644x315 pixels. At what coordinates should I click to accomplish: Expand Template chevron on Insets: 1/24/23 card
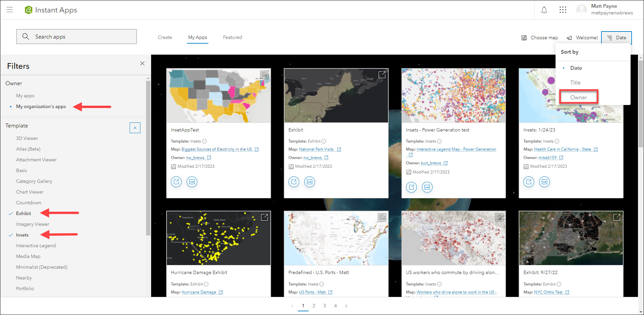click(557, 141)
